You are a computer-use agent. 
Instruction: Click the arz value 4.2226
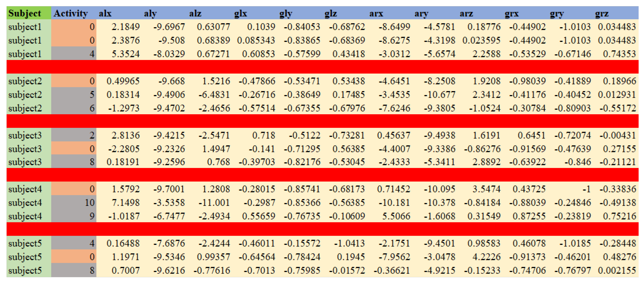(486, 257)
